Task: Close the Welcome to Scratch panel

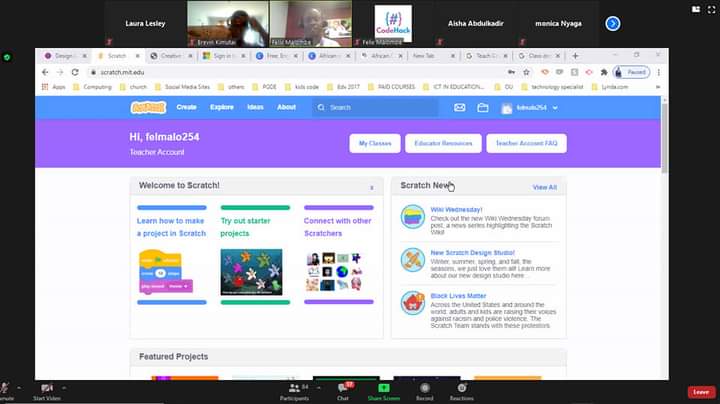Action: (372, 188)
